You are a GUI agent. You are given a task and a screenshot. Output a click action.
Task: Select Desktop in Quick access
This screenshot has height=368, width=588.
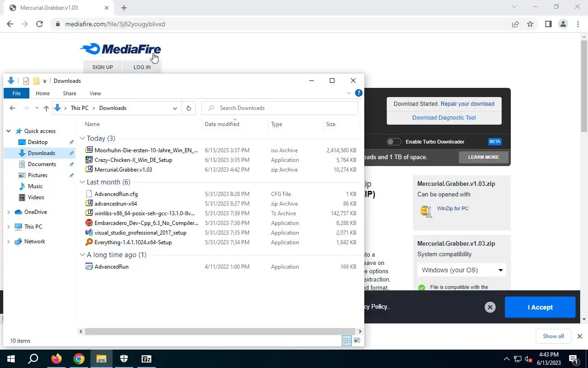38,142
